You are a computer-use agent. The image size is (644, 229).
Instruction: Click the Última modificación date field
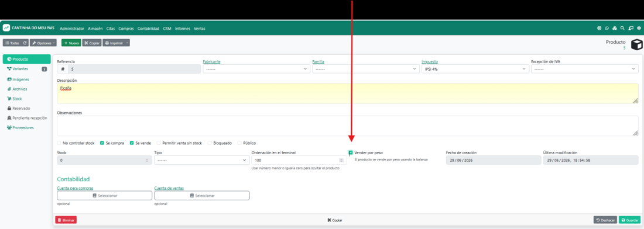[591, 160]
